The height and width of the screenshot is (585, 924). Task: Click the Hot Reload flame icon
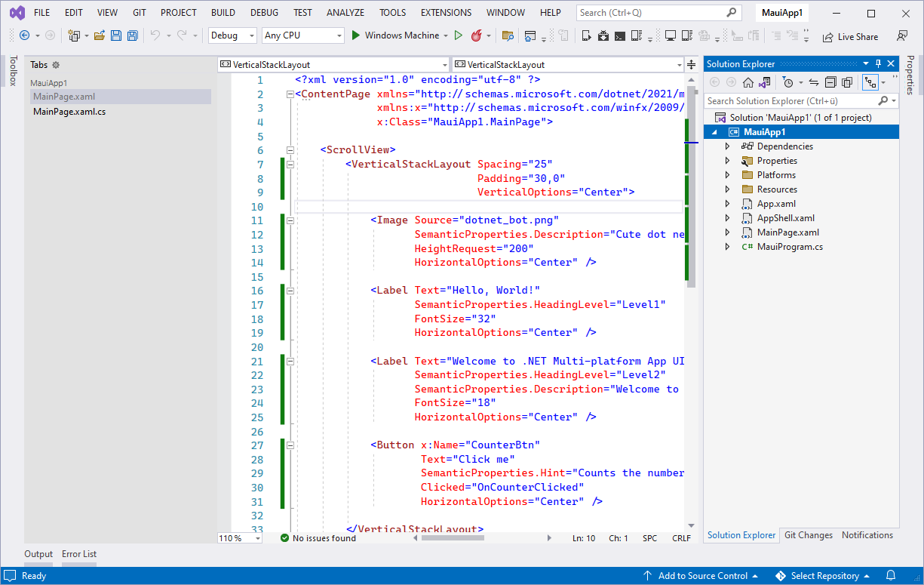tap(476, 35)
